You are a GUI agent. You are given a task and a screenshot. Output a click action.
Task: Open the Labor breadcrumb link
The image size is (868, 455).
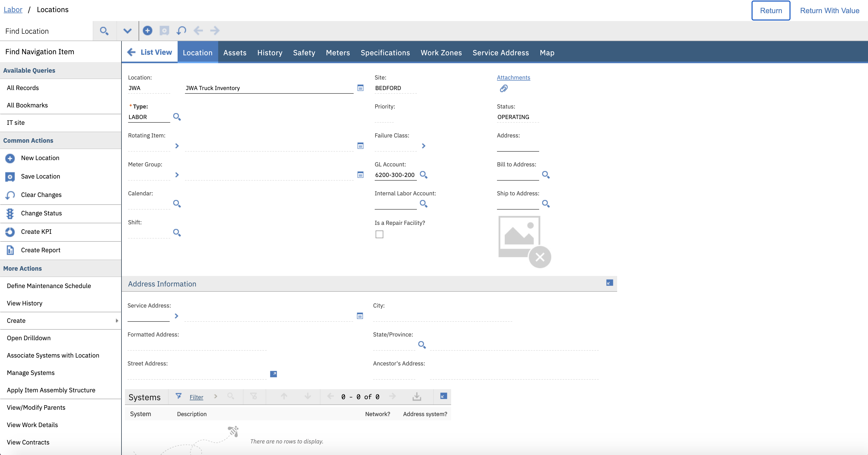pos(13,9)
